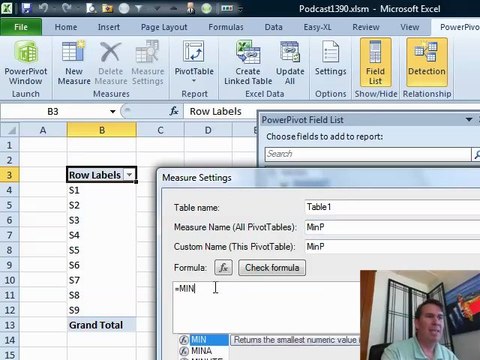
Task: Click the Undo arrow icon
Action: [43, 8]
